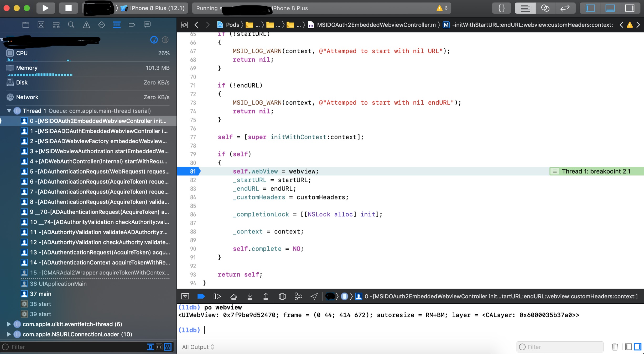The image size is (644, 354).
Task: Select stack frame 37 main
Action: [x=40, y=294]
